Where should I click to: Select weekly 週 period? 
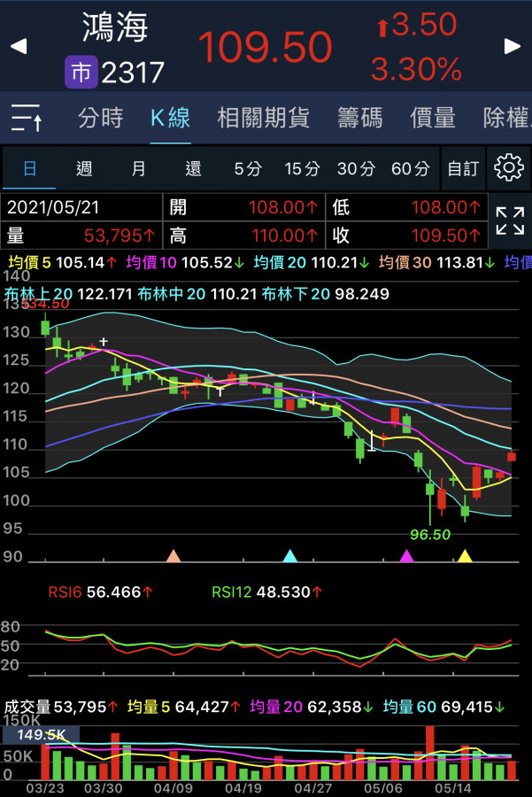[84, 168]
